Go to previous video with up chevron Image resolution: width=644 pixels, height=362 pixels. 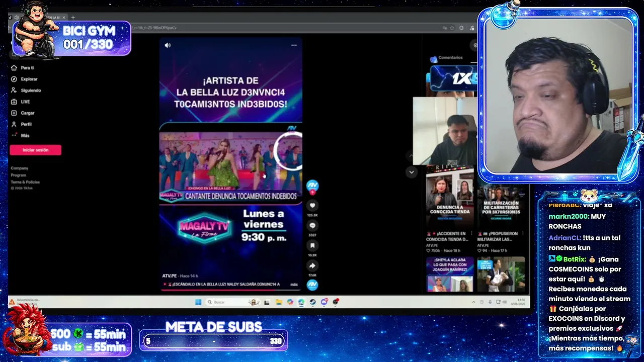point(411,156)
